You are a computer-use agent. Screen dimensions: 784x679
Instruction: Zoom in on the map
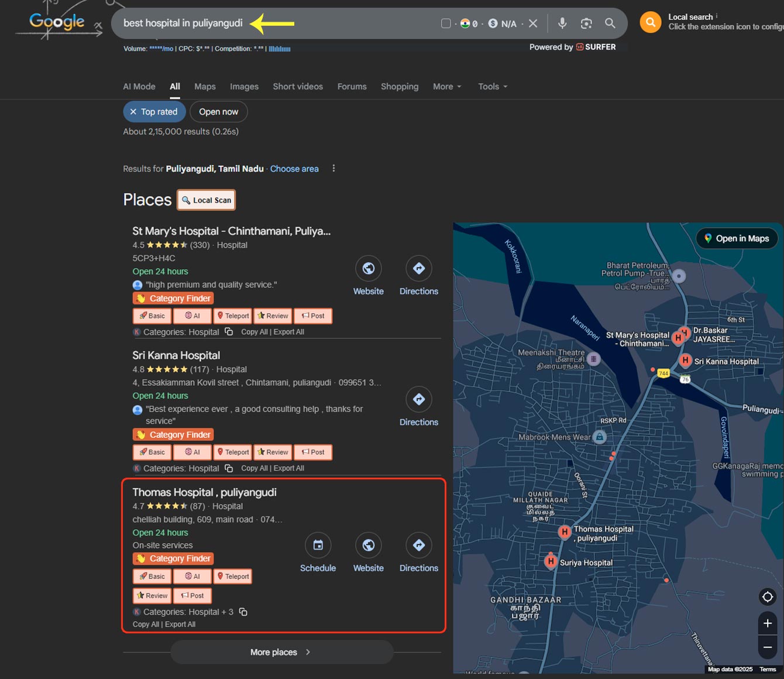(768, 623)
